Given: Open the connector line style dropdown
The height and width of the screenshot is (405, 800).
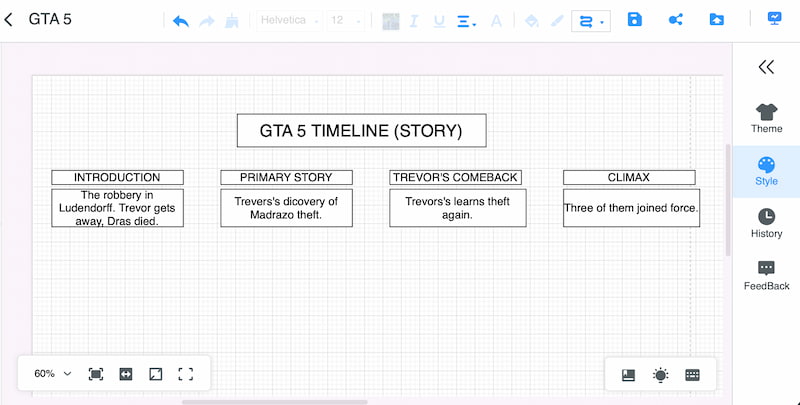Looking at the screenshot, I should pos(591,21).
